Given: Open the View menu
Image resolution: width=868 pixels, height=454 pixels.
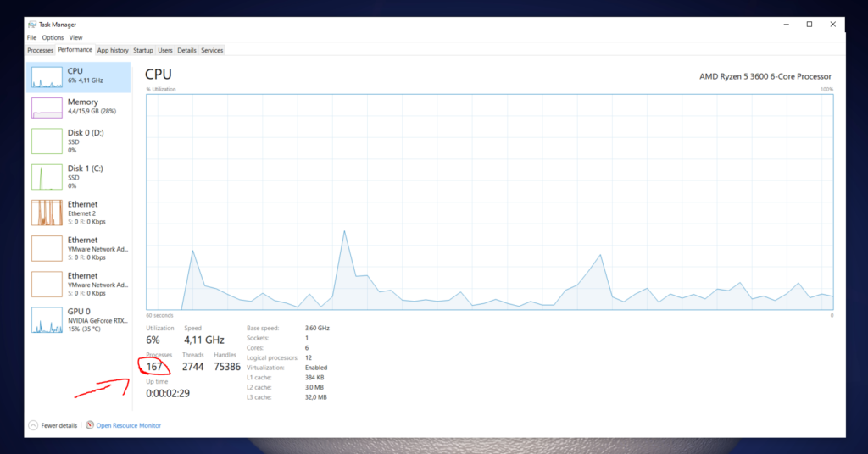Looking at the screenshot, I should (x=75, y=37).
